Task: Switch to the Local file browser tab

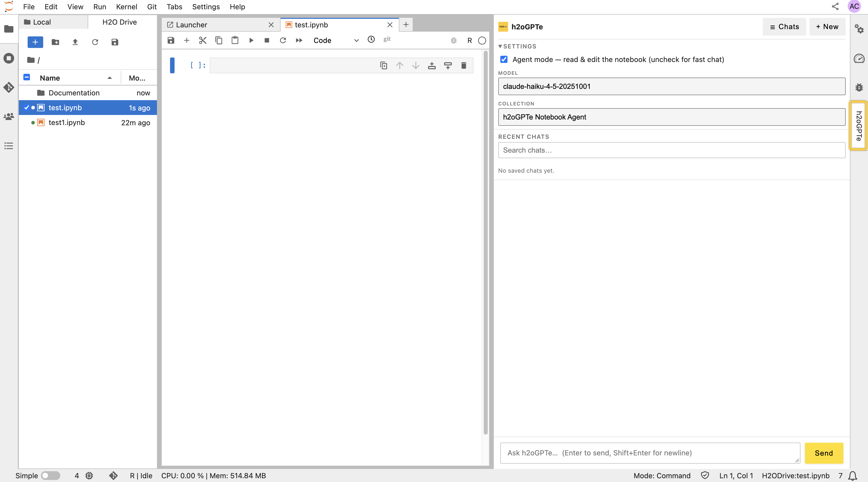Action: [53, 22]
